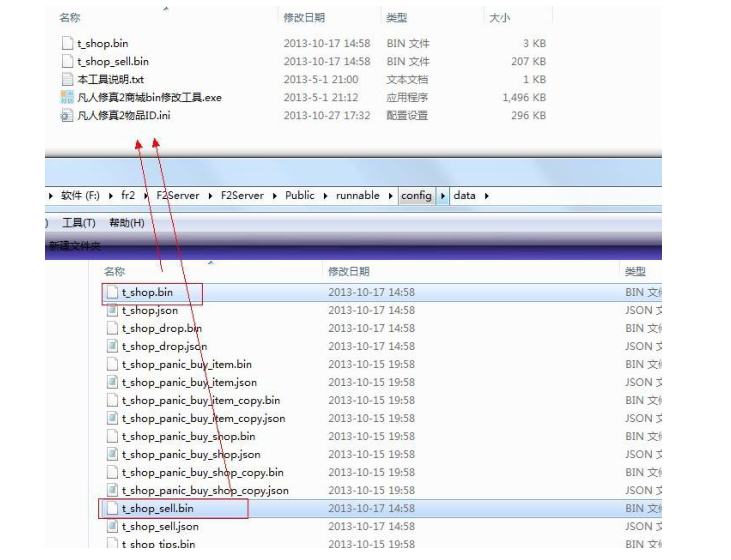Expand the breadcrumb arrow after runnable
Viewport: 731px width, 560px height.
391,196
